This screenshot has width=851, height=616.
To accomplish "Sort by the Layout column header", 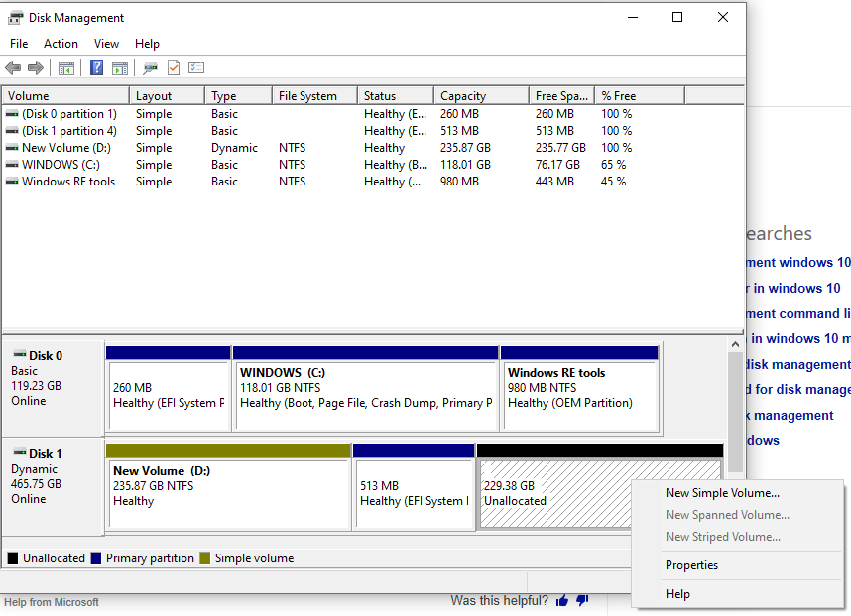I will click(168, 96).
